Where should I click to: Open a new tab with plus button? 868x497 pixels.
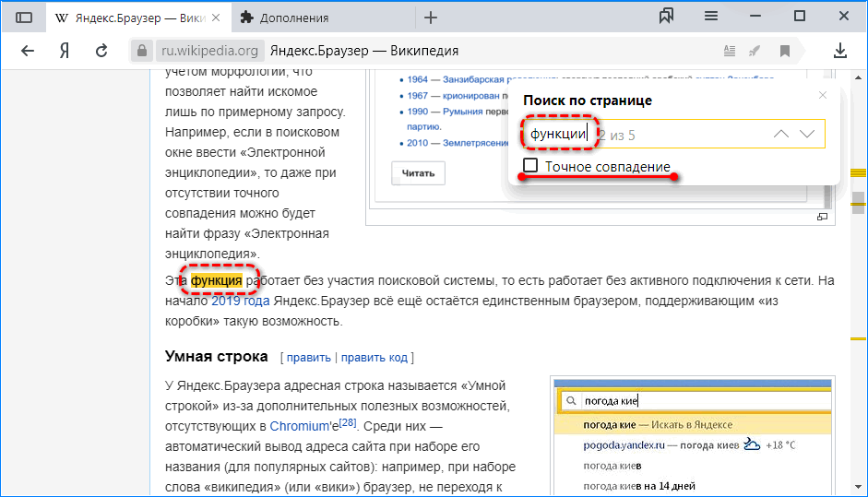point(431,18)
